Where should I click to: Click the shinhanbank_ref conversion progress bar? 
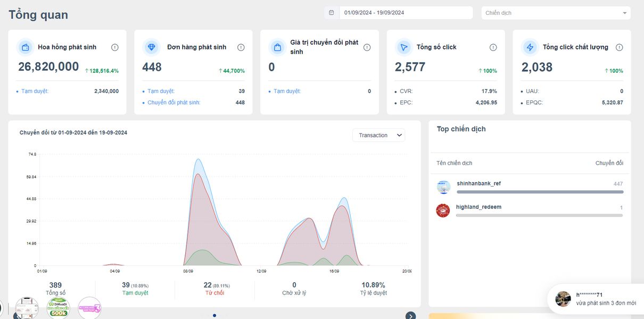click(540, 192)
